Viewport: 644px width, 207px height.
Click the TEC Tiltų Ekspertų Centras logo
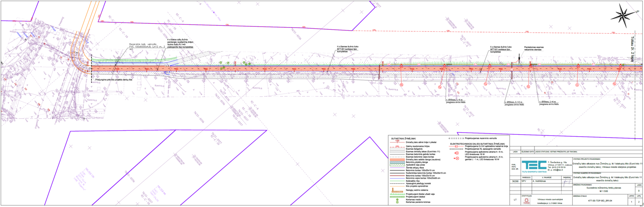click(x=534, y=166)
